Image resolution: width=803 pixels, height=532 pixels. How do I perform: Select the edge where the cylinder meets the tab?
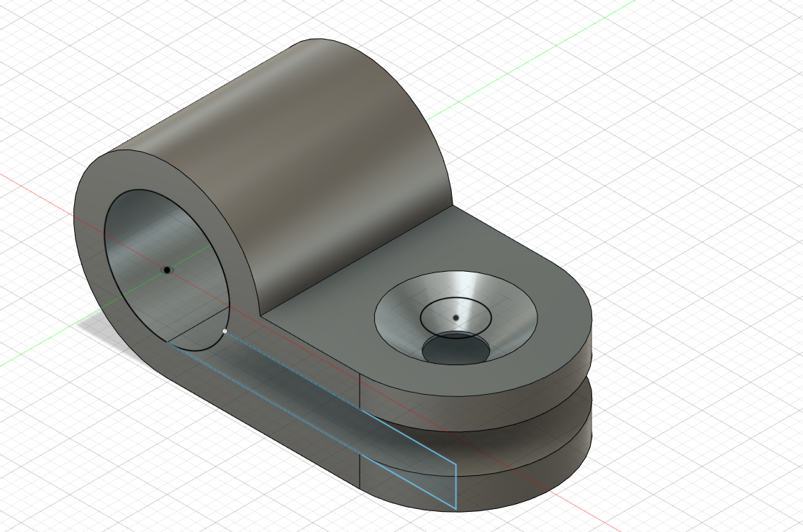point(356,261)
